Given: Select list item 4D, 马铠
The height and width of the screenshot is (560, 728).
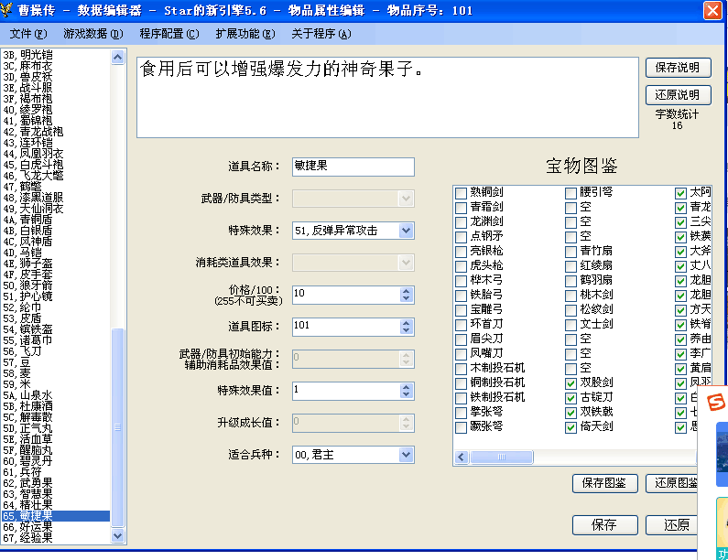Looking at the screenshot, I should coord(56,253).
